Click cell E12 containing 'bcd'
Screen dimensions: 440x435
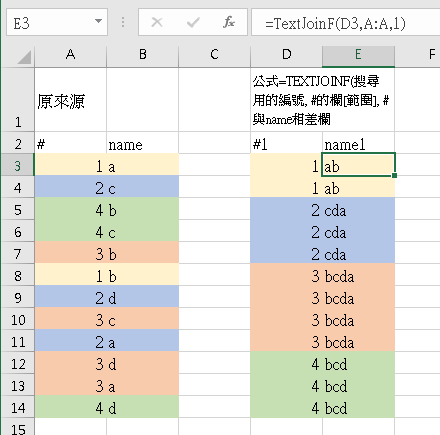[x=358, y=363]
